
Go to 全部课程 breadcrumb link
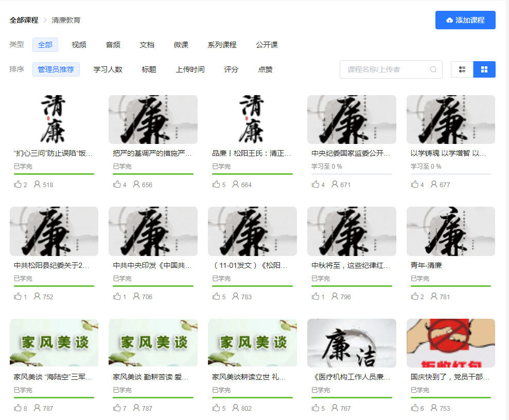(24, 20)
